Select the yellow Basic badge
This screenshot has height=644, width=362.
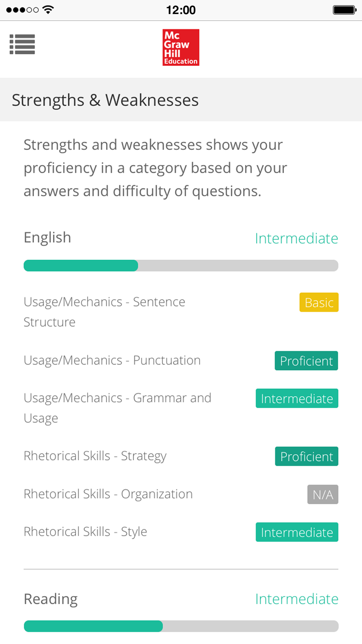tap(319, 302)
